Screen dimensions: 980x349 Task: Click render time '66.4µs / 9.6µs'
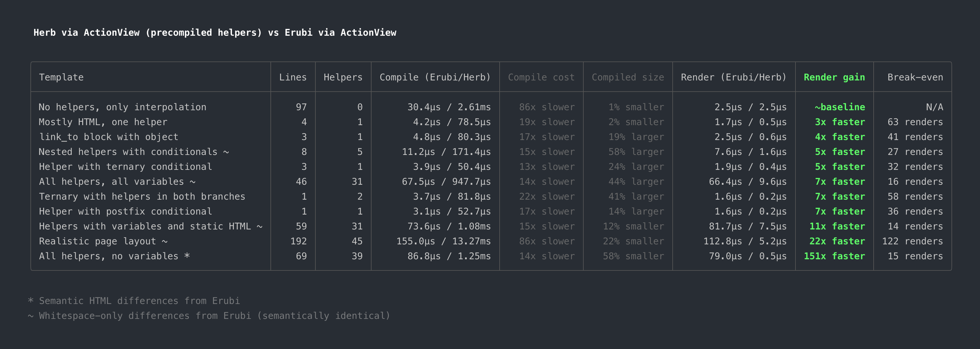point(747,181)
